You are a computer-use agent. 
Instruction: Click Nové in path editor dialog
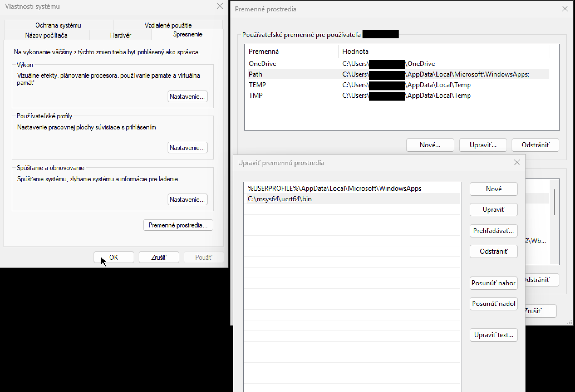[493, 189]
